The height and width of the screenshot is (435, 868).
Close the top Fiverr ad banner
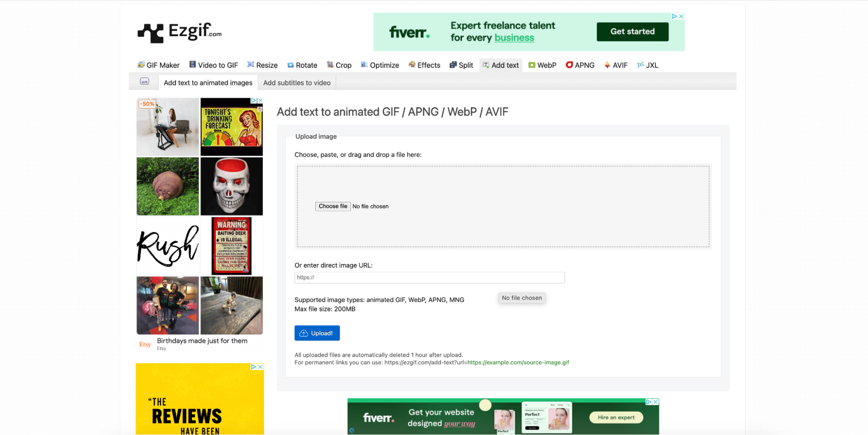(681, 16)
